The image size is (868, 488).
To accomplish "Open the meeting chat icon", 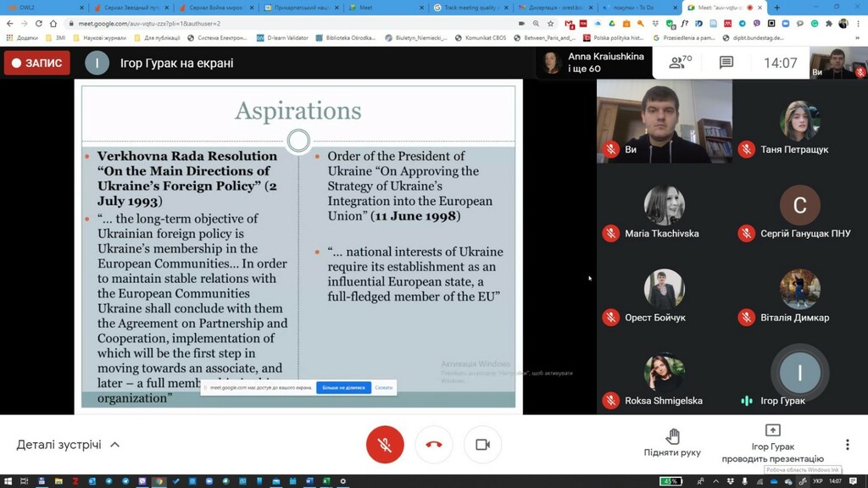I will 726,63.
